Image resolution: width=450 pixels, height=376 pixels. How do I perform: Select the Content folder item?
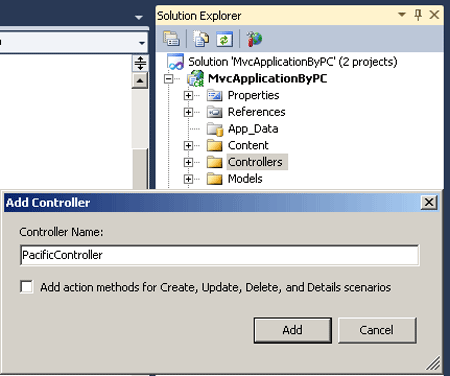[248, 145]
